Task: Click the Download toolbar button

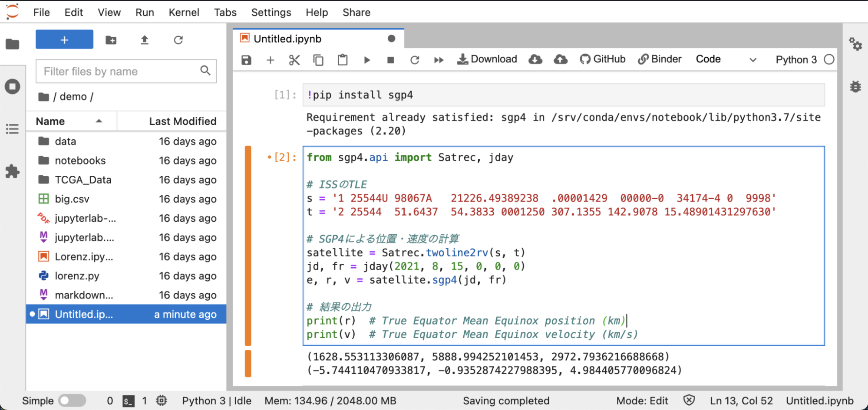Action: click(487, 59)
